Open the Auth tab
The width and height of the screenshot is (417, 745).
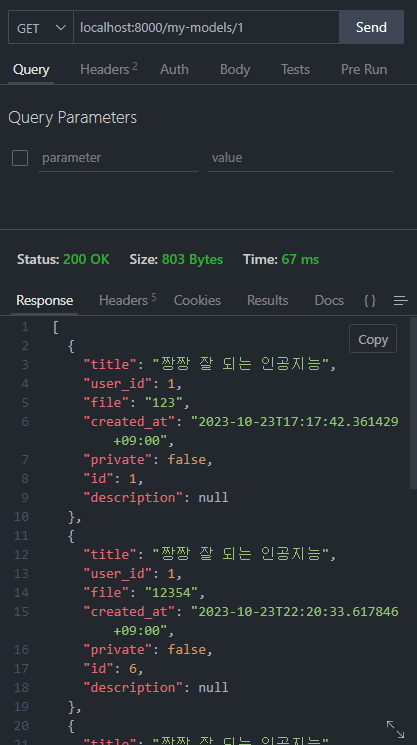[174, 69]
